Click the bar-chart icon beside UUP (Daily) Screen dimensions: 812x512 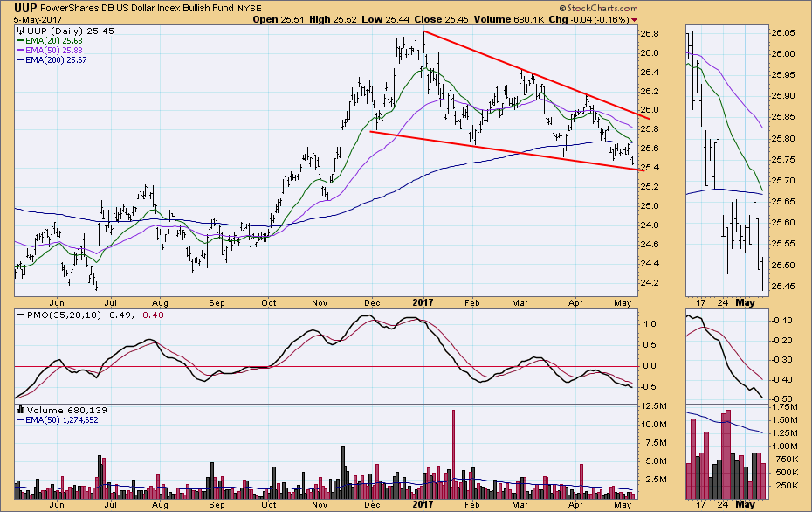(x=21, y=31)
